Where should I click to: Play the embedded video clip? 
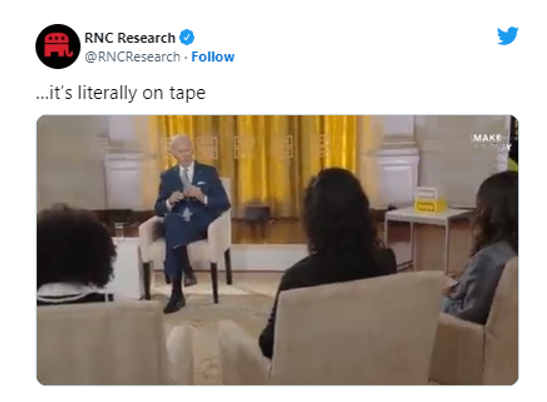[277, 250]
